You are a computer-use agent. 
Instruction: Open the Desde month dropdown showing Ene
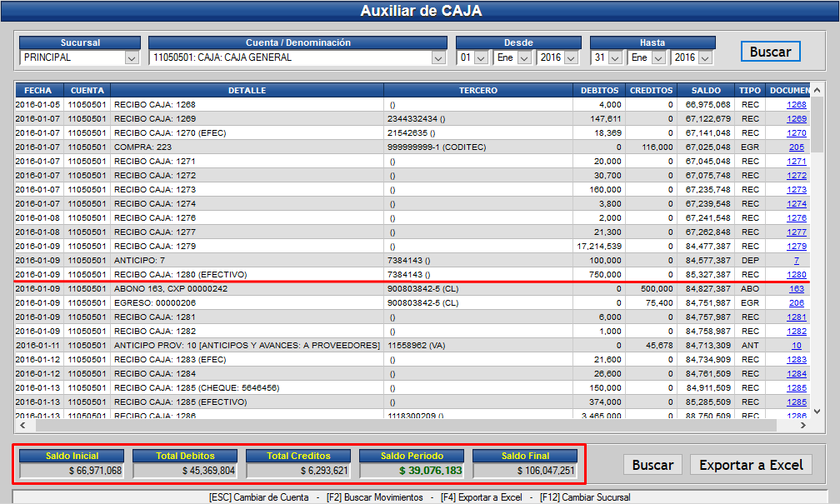tap(526, 58)
